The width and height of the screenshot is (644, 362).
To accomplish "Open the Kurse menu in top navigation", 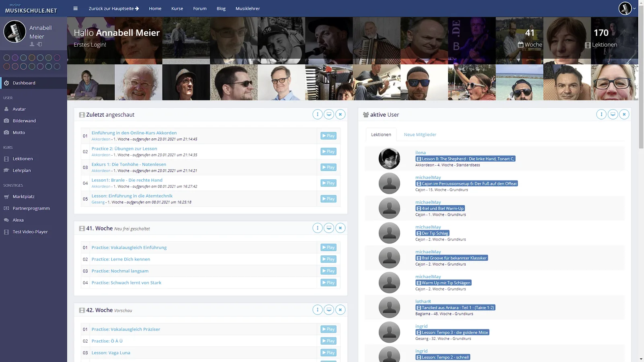I will [x=177, y=8].
